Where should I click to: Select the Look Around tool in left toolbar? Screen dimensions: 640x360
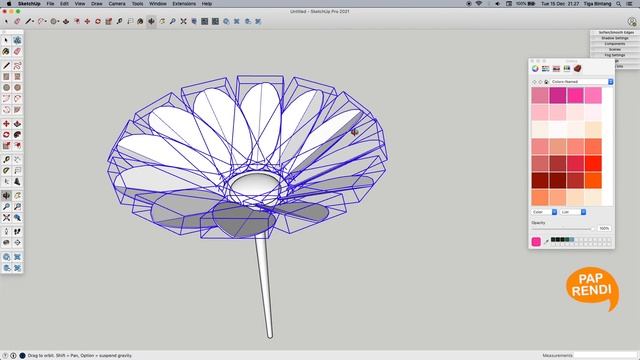(6, 243)
